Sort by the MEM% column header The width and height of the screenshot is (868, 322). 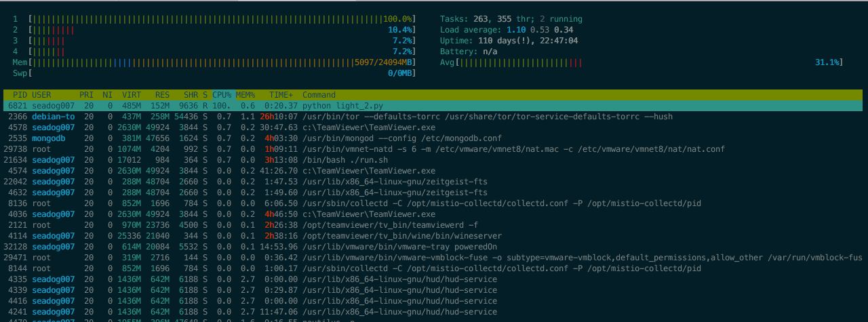coord(245,95)
